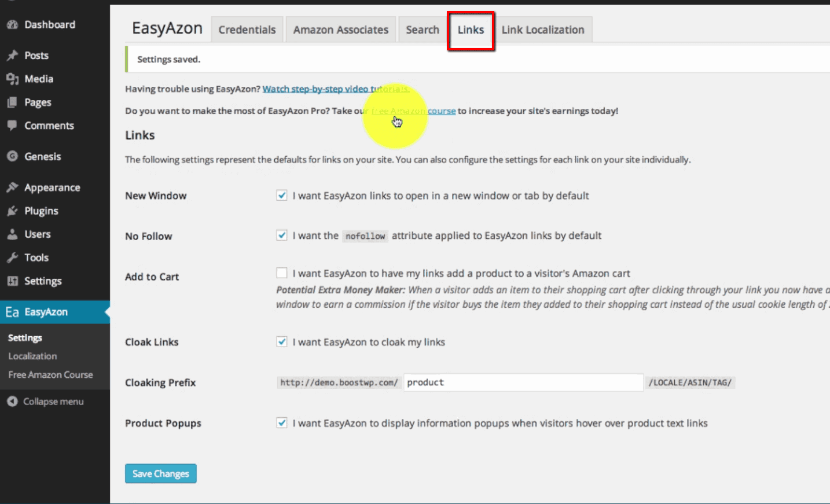Image resolution: width=830 pixels, height=504 pixels.
Task: Select the Links tab
Action: pyautogui.click(x=471, y=30)
